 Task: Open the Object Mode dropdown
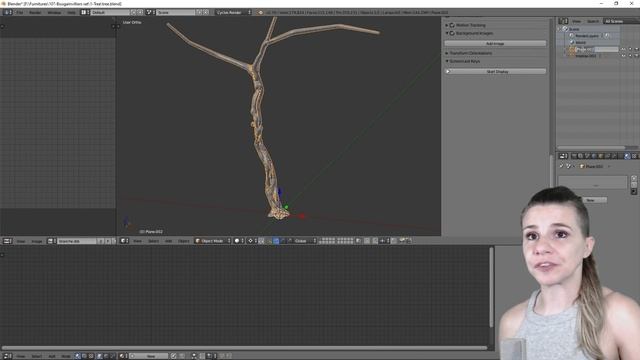(x=213, y=241)
